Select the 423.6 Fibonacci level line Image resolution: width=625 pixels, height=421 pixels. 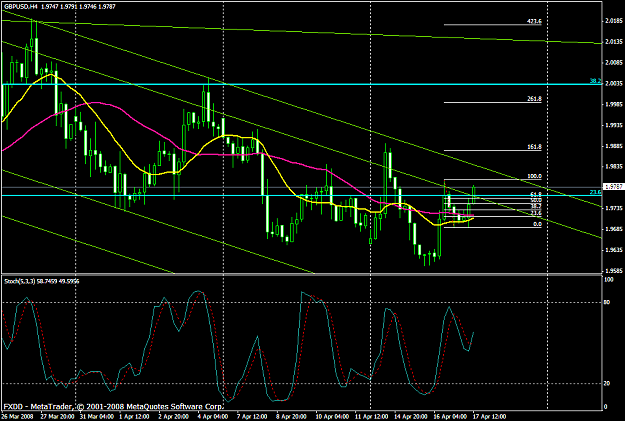(493, 25)
